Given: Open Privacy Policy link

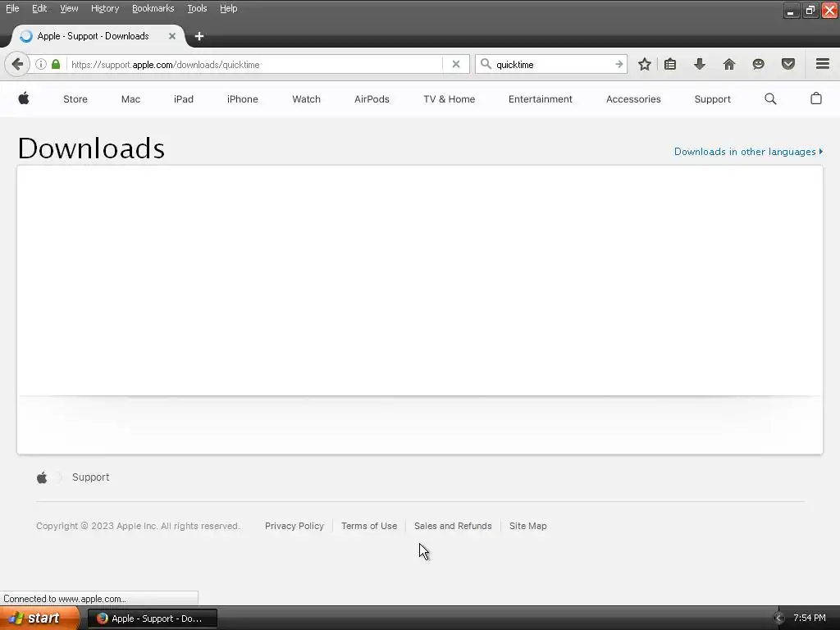Looking at the screenshot, I should coord(294,526).
